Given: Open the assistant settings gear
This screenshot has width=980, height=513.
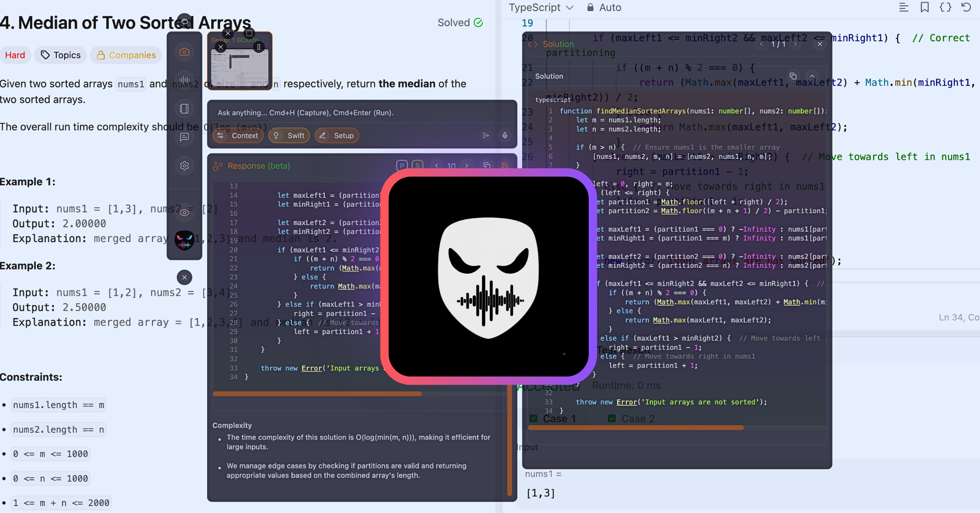Looking at the screenshot, I should tap(184, 166).
